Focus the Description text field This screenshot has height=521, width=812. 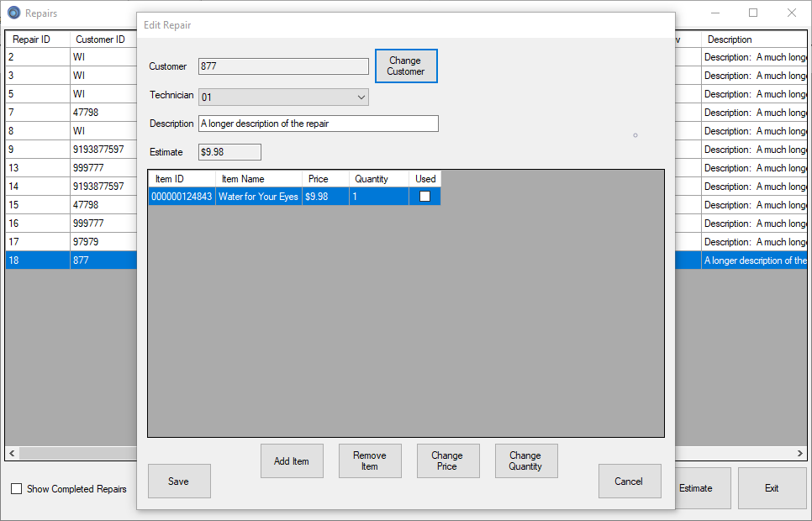[318, 124]
